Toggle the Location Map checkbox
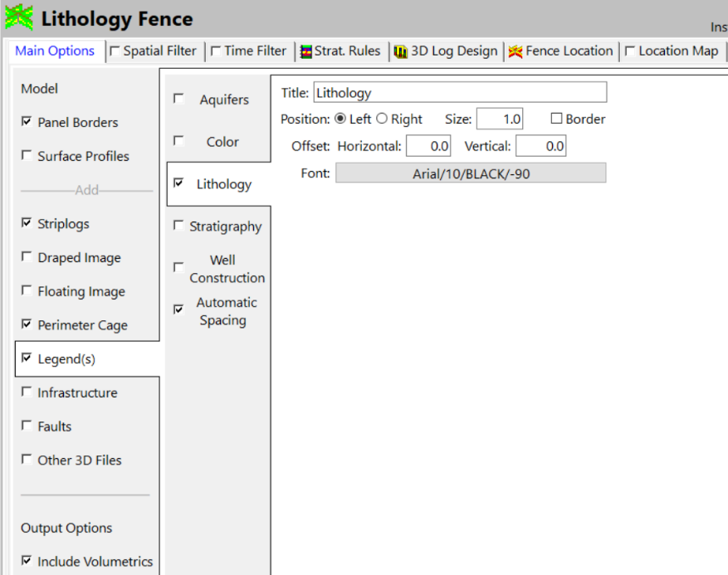The width and height of the screenshot is (728, 575). pyautogui.click(x=630, y=51)
